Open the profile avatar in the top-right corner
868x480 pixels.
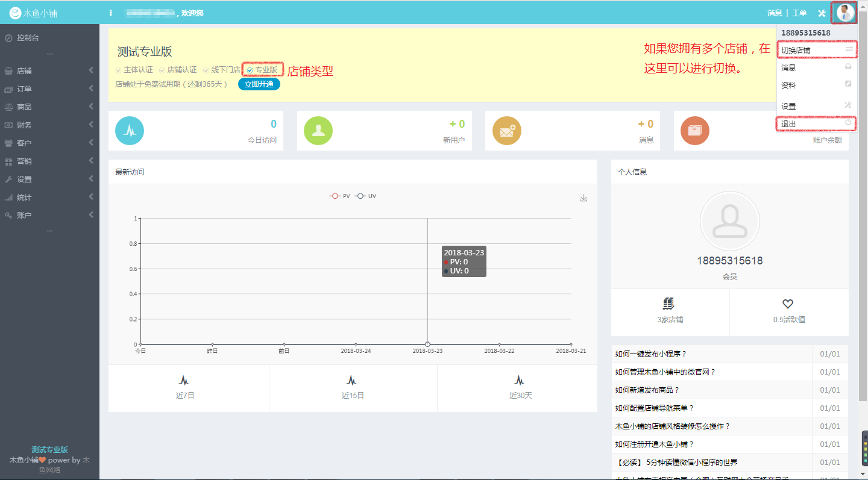844,12
